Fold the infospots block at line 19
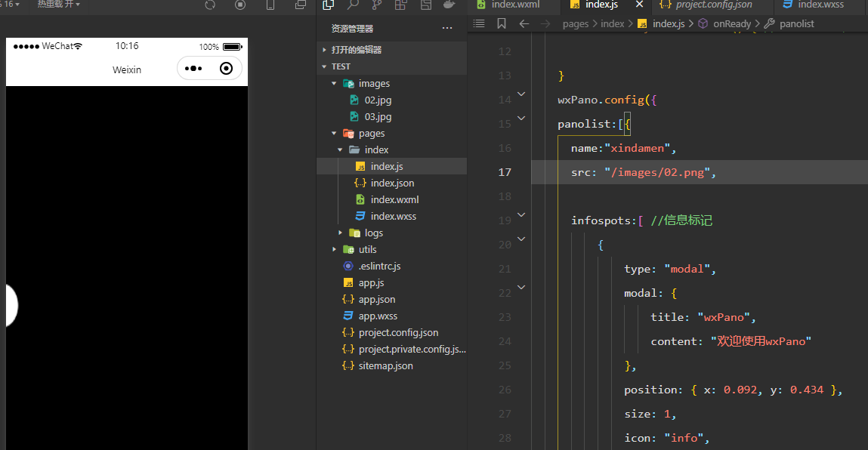 521,214
